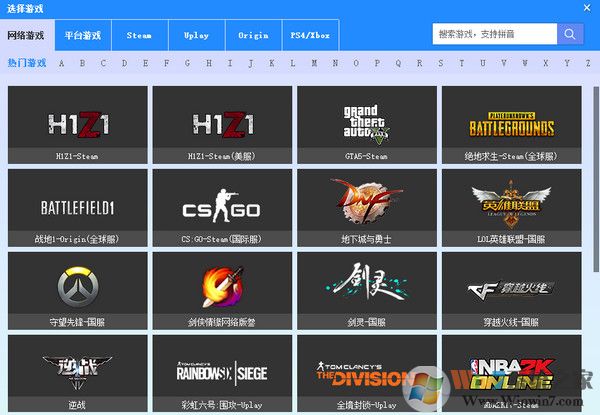The image size is (600, 415).
Task: Select 绝地求生-Steam(全球服) Battlegrounds tile
Action: point(512,125)
